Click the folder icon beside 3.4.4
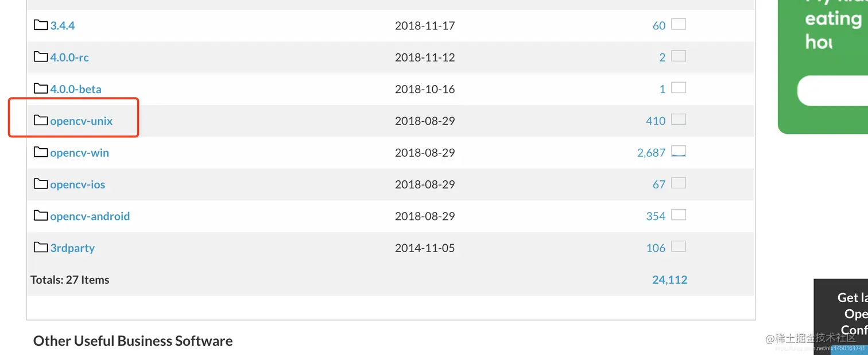The height and width of the screenshot is (355, 868). 40,25
